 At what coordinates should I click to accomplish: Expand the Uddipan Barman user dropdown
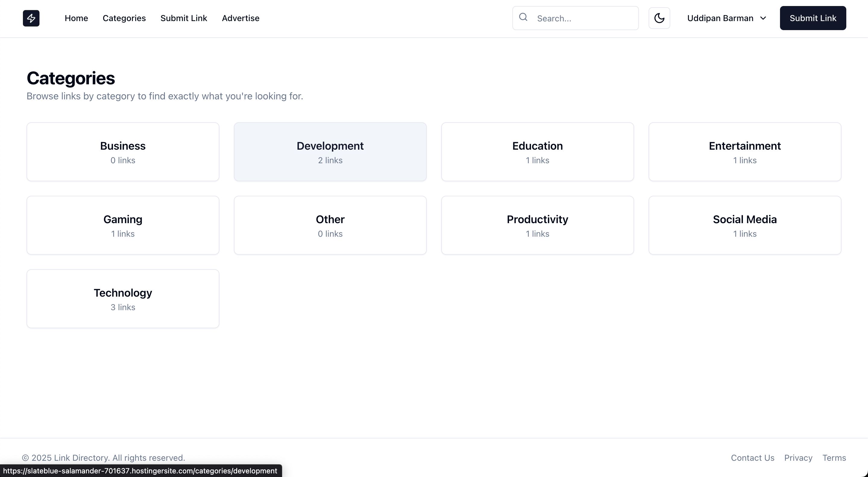726,18
